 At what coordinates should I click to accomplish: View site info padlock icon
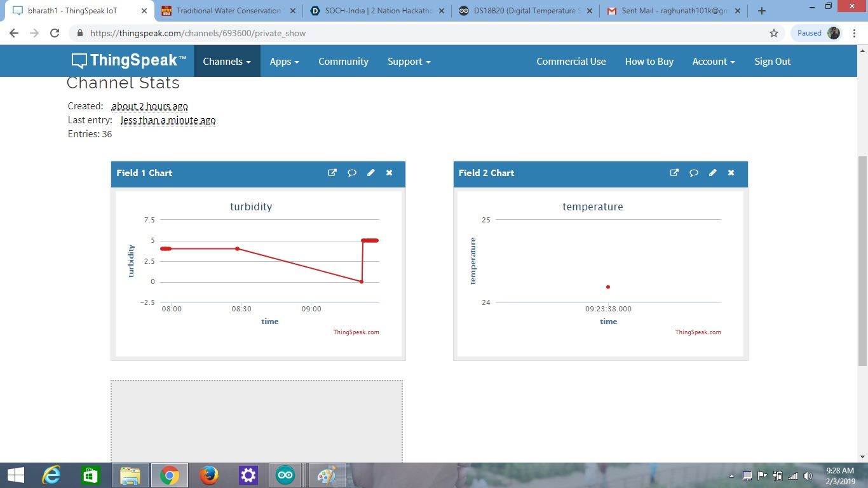(79, 33)
